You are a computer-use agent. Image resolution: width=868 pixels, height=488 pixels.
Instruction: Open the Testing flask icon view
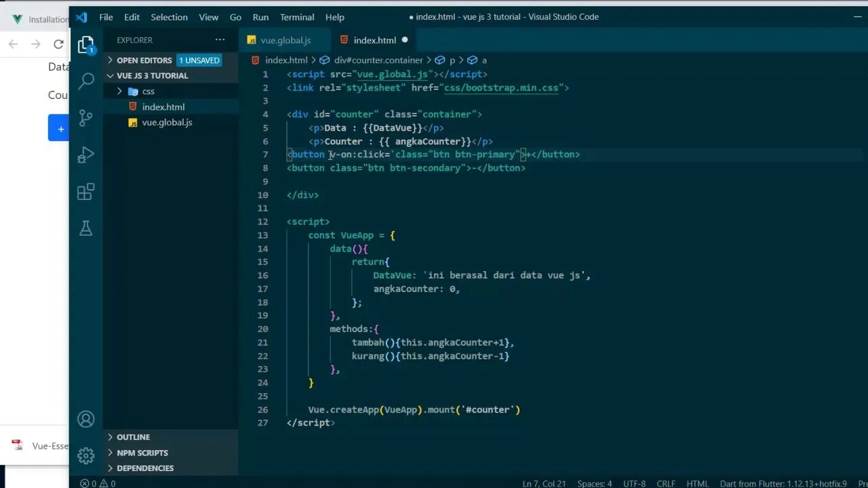tap(86, 228)
